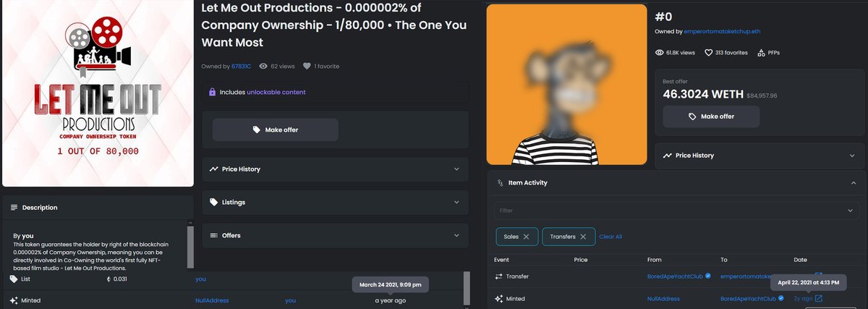Expand the Listings section

coord(336,202)
